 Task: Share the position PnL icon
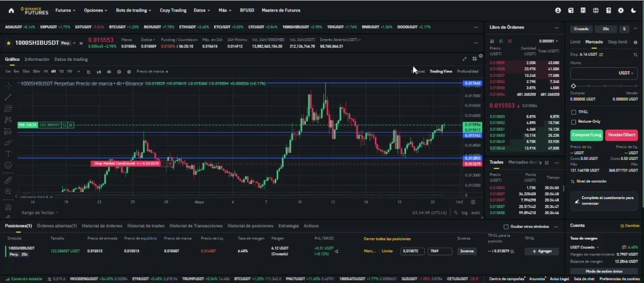pos(337,251)
